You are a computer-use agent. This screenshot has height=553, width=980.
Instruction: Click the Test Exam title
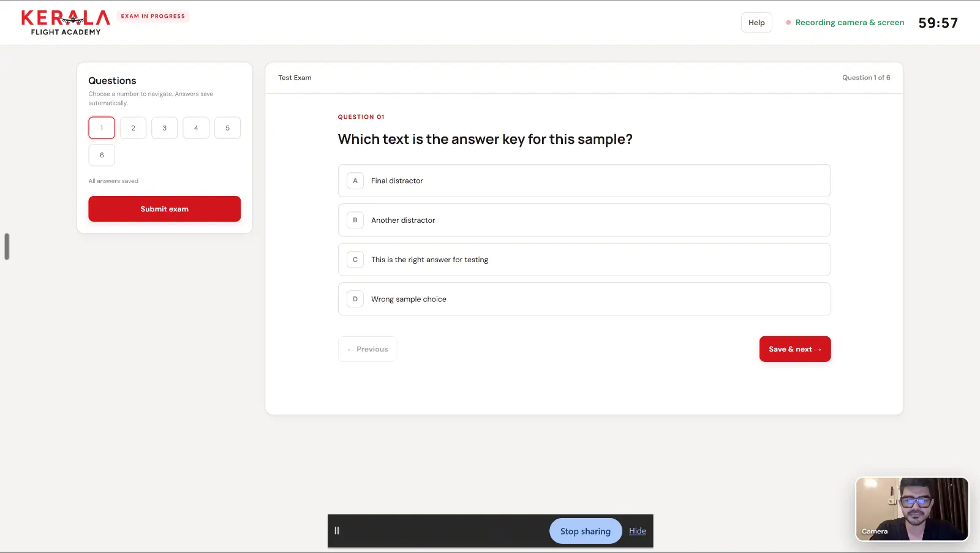pyautogui.click(x=295, y=78)
